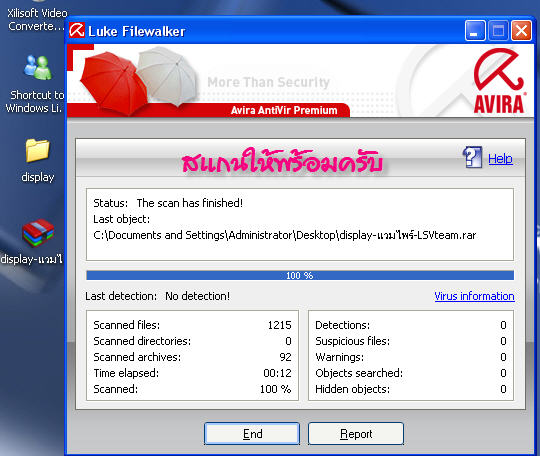Click the Suspicious files label

(x=352, y=341)
